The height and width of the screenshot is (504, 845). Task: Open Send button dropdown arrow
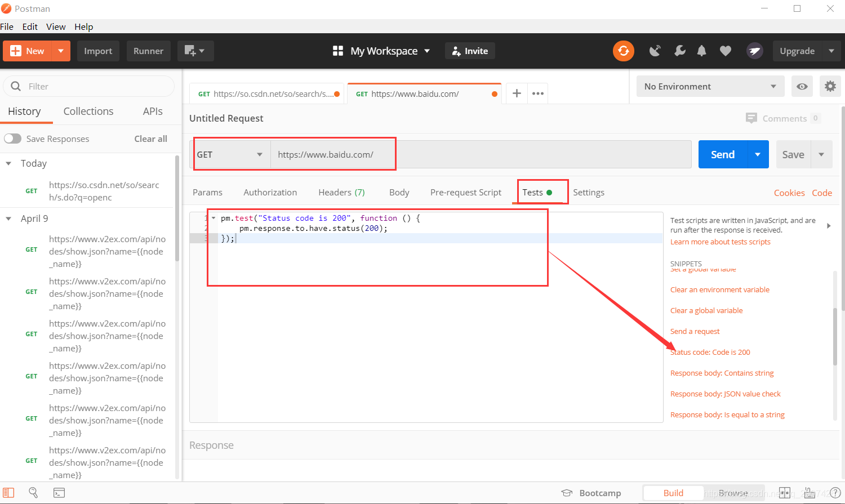coord(758,154)
